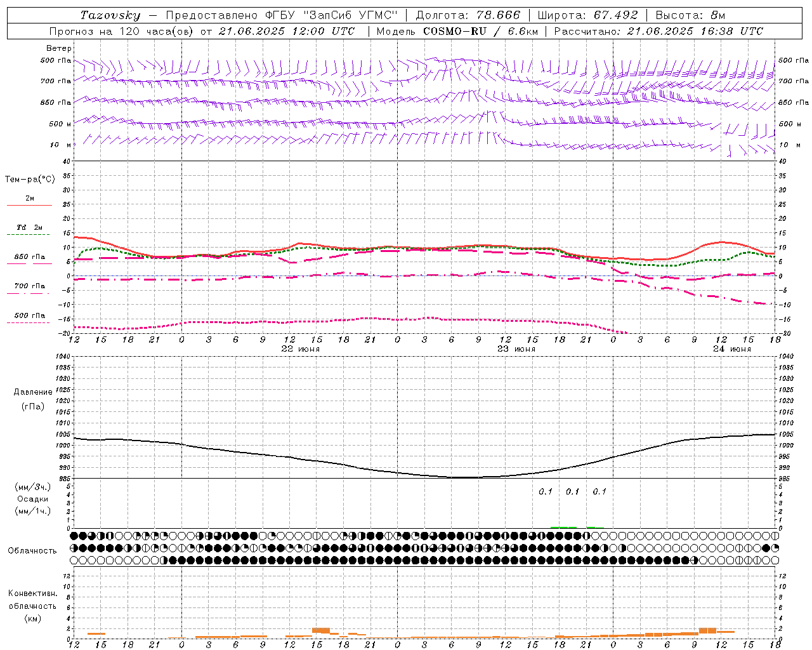Click the '(гПа)' pressure unit label

pyautogui.click(x=33, y=407)
